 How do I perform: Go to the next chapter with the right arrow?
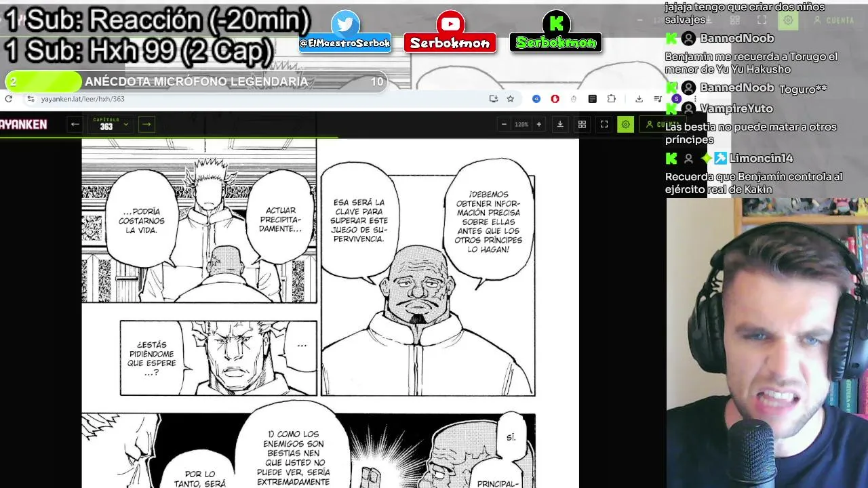[x=146, y=124]
